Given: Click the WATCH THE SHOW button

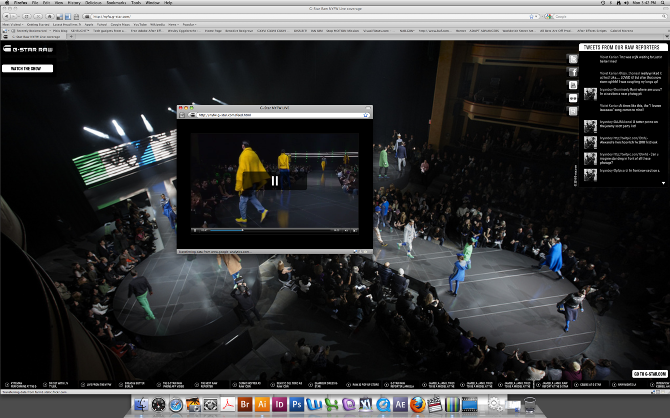Looking at the screenshot, I should point(27,68).
